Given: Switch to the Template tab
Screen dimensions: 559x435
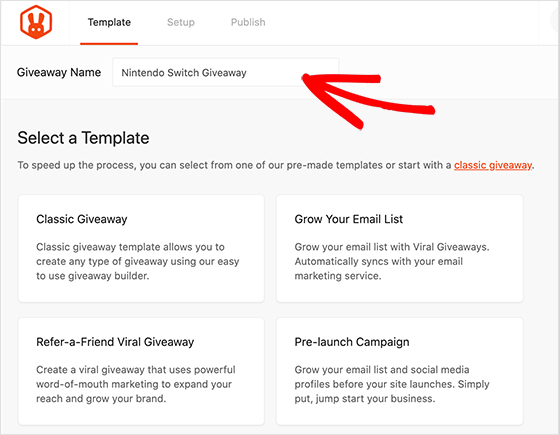Looking at the screenshot, I should [109, 22].
